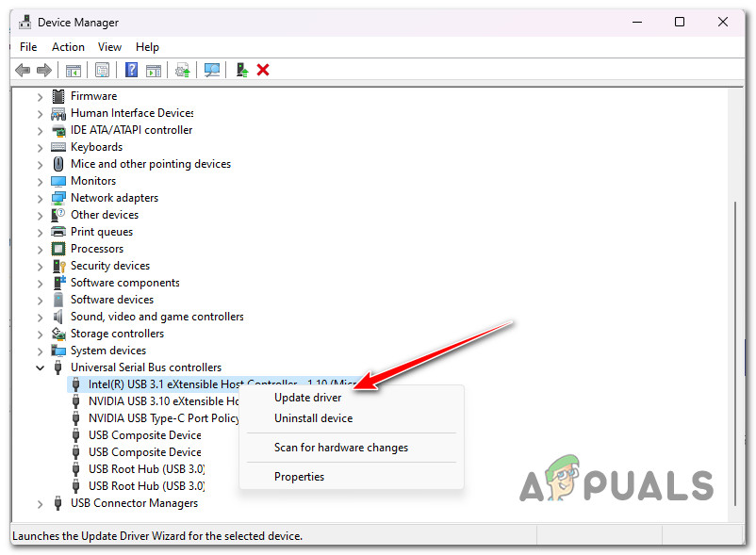
Task: Click the Processors chip icon
Action: 58,249
